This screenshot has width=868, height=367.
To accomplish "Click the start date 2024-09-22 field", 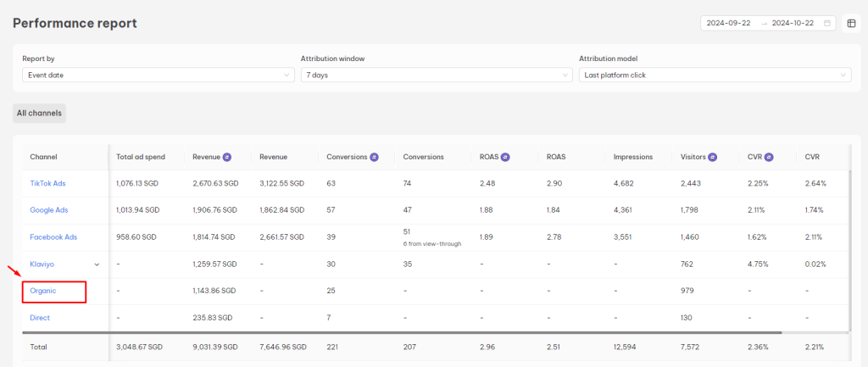I will point(730,24).
